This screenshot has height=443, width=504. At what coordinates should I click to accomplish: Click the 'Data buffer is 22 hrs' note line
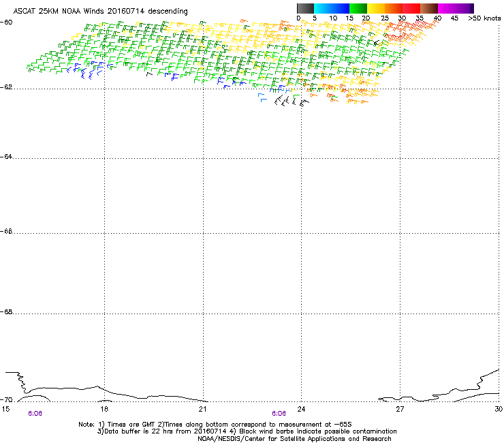(247, 431)
